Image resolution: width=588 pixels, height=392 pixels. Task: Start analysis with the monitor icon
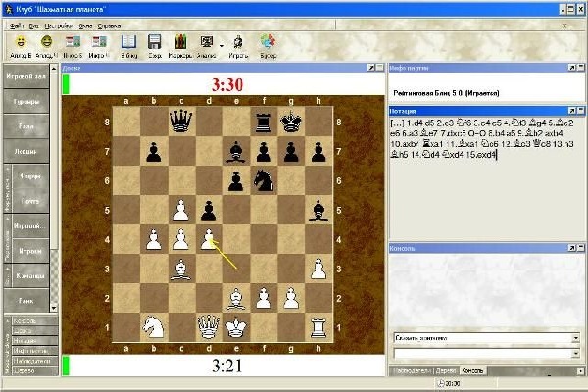(206, 41)
